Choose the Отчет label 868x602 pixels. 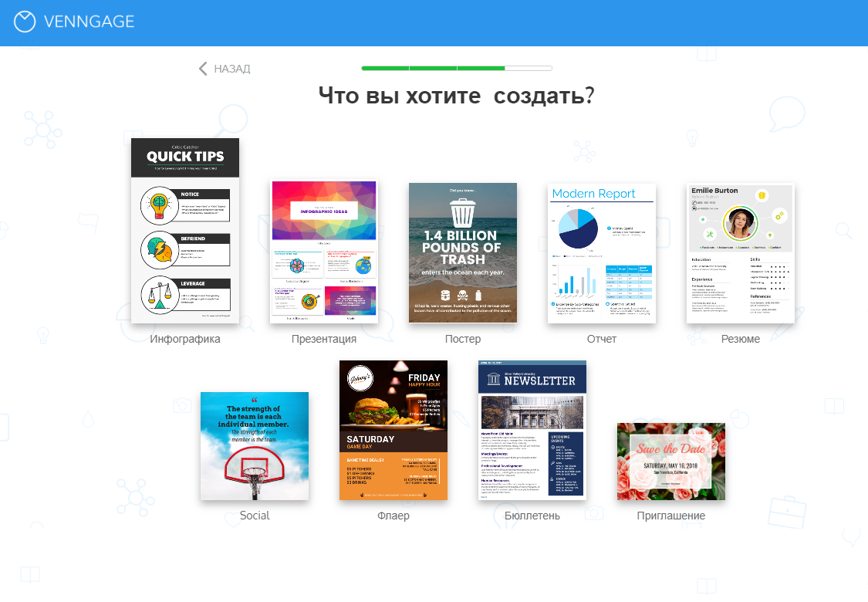pyautogui.click(x=602, y=339)
